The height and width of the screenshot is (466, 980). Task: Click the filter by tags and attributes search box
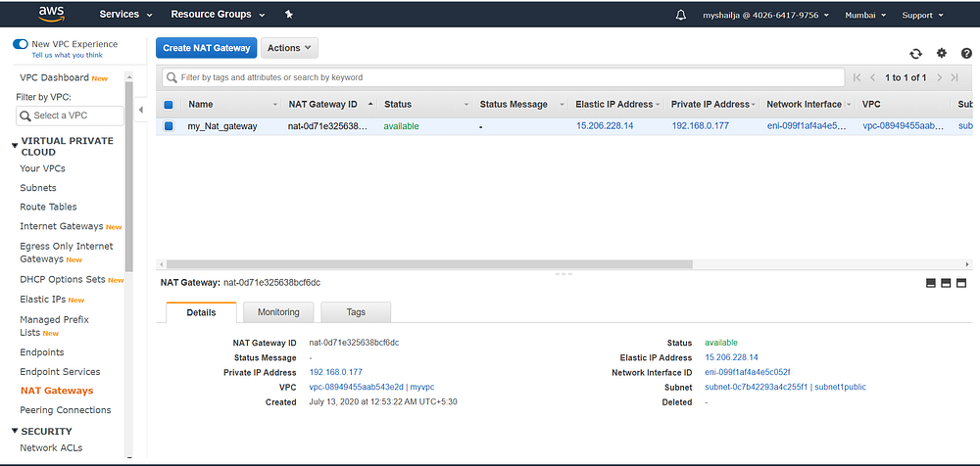click(x=503, y=77)
